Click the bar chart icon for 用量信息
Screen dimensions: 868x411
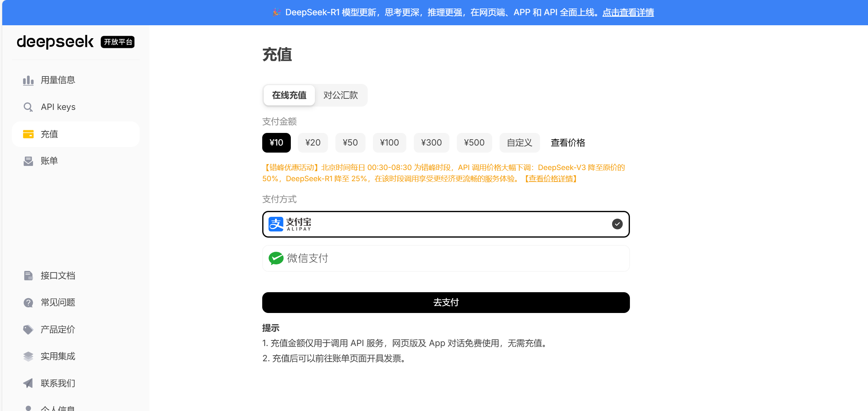point(28,80)
